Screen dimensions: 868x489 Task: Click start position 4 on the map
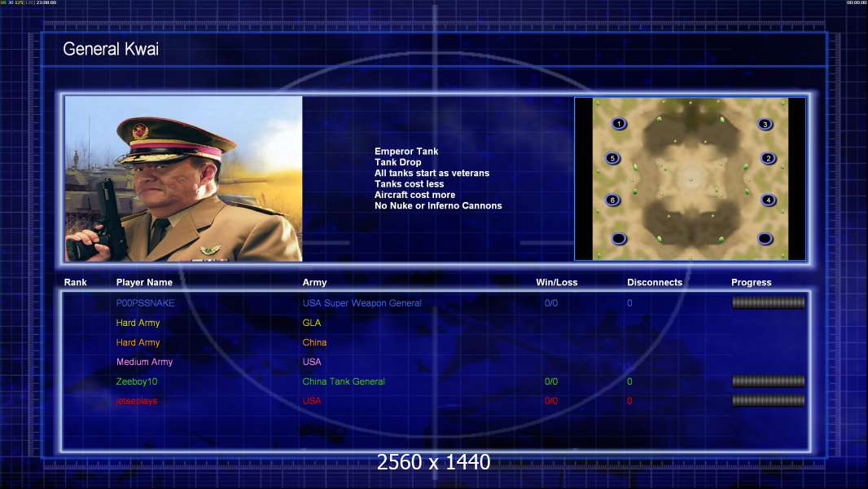click(769, 200)
